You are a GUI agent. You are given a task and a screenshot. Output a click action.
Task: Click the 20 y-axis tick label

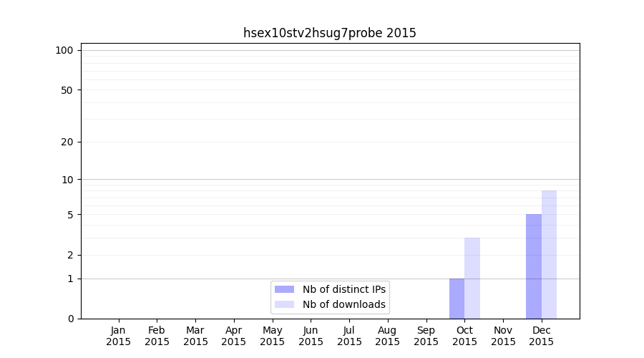67,142
